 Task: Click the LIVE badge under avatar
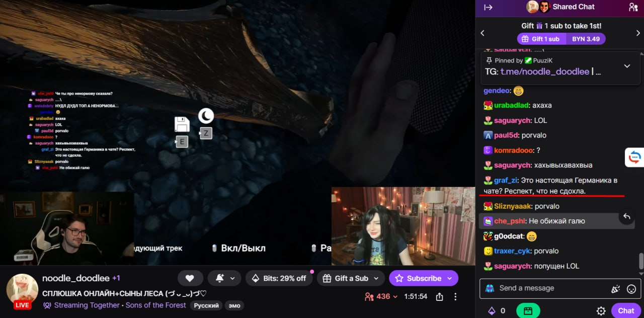22,305
